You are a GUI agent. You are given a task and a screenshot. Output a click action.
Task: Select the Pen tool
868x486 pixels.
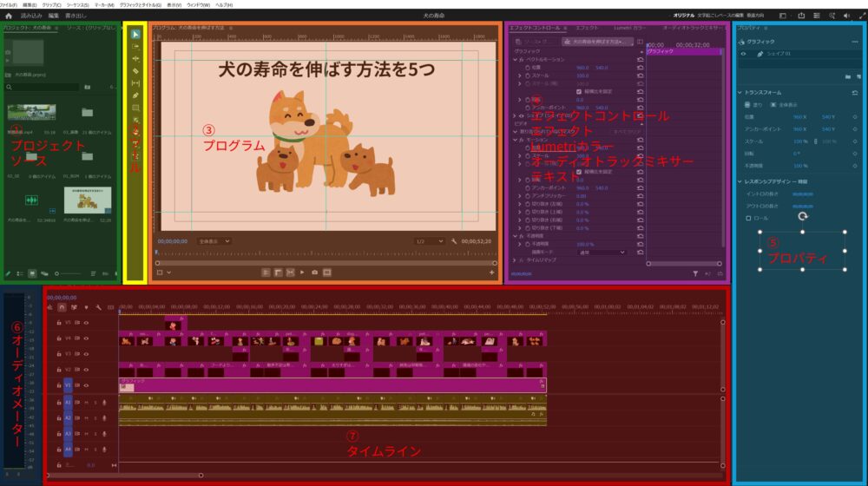click(x=135, y=95)
